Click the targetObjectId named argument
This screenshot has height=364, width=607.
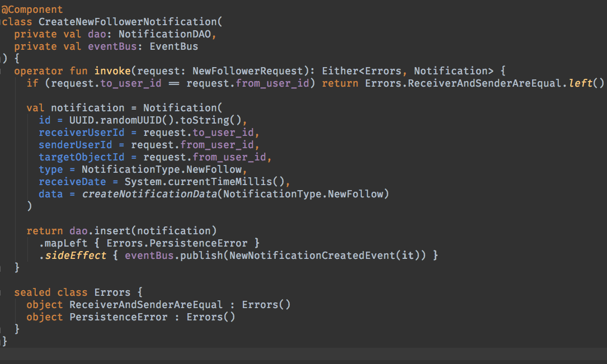coord(82,157)
